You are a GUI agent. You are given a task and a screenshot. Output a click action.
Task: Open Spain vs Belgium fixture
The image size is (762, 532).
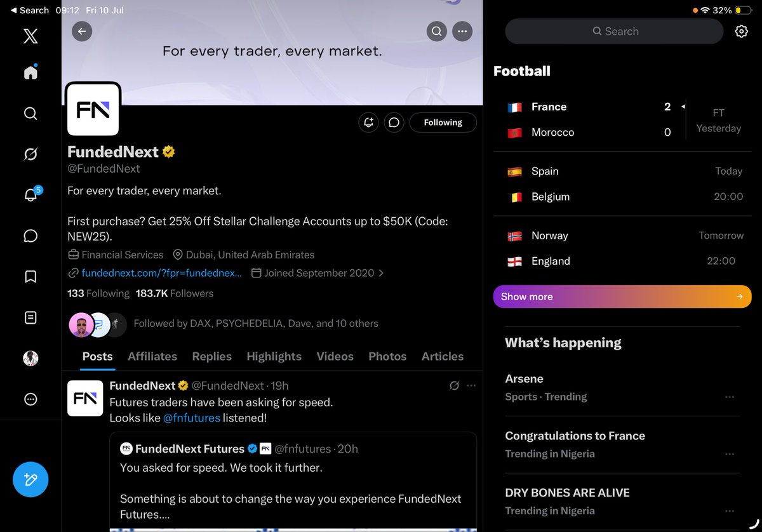(x=622, y=183)
